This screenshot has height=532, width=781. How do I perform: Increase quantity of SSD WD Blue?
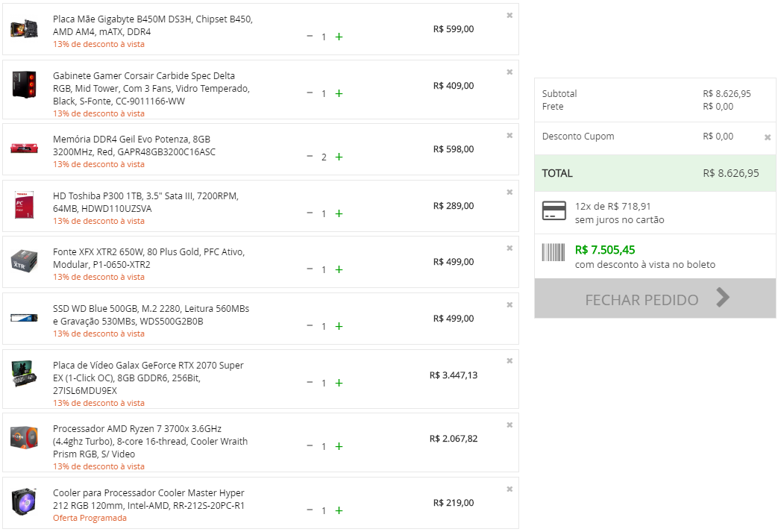(x=339, y=326)
